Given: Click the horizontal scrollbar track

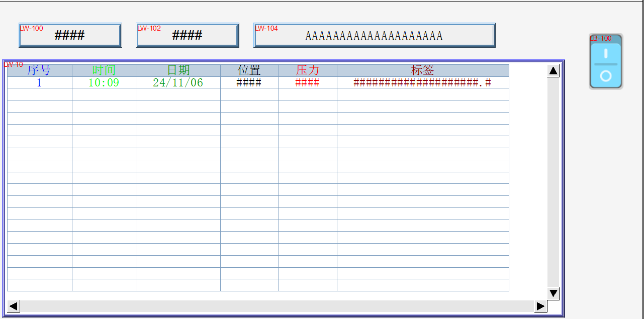Looking at the screenshot, I should [277, 306].
